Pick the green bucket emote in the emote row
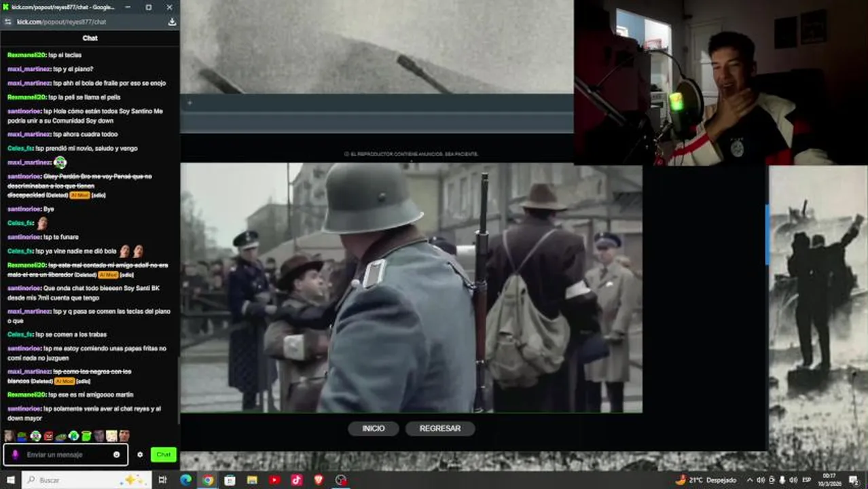This screenshot has width=868, height=489. (x=86, y=435)
